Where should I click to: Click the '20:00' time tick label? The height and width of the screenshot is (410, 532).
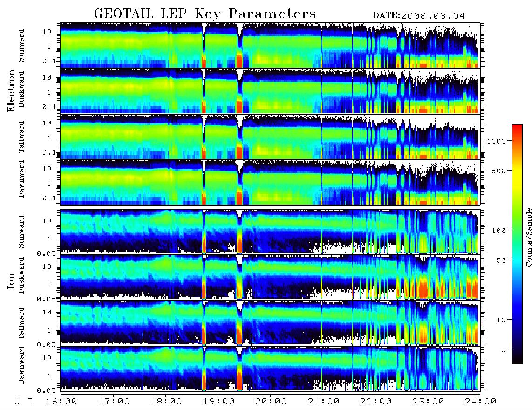pyautogui.click(x=272, y=402)
